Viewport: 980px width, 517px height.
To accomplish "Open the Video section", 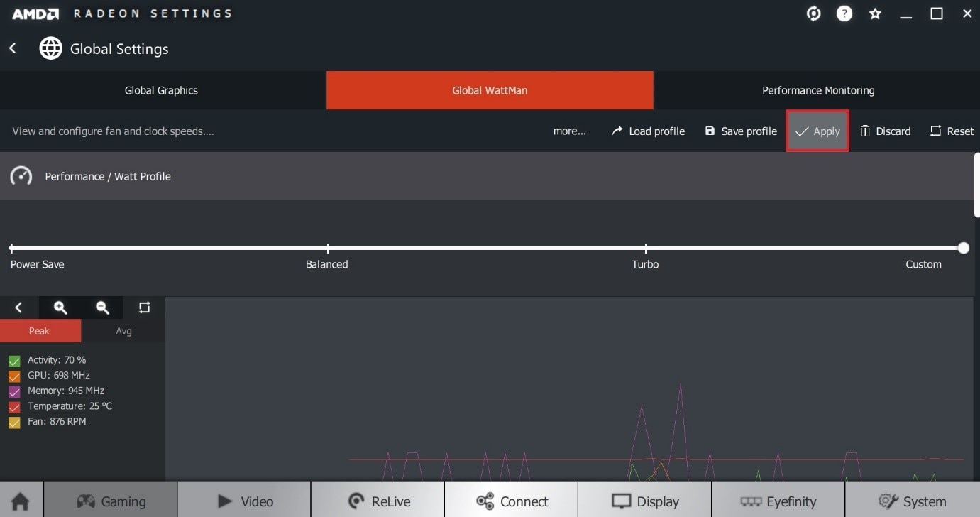I will tap(244, 501).
